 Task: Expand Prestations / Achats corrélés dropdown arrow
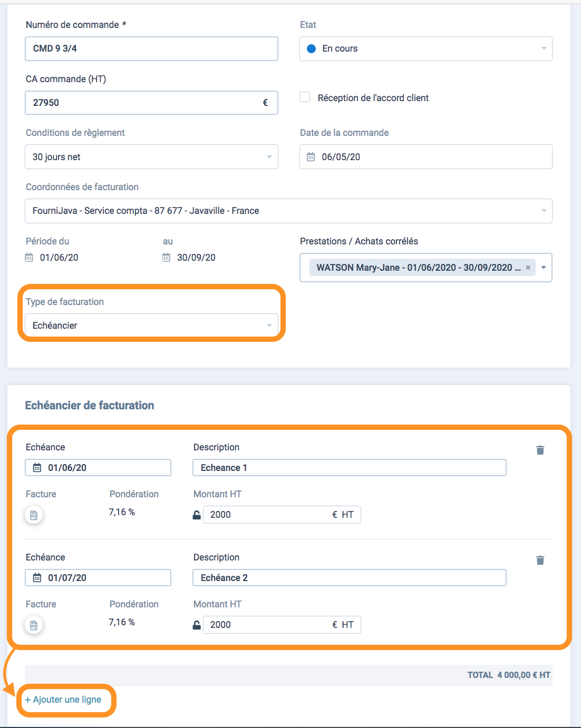[544, 268]
